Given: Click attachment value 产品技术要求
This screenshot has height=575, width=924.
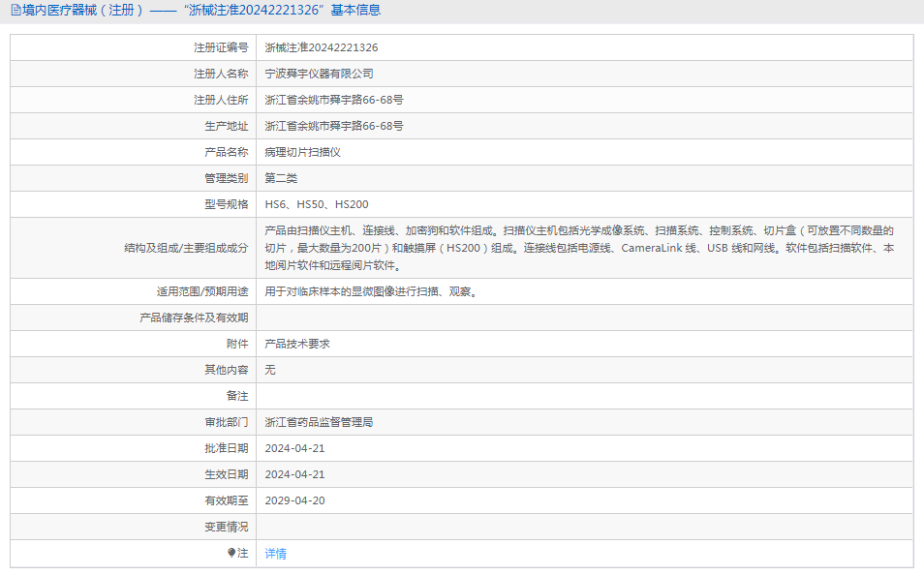Looking at the screenshot, I should coord(297,344).
